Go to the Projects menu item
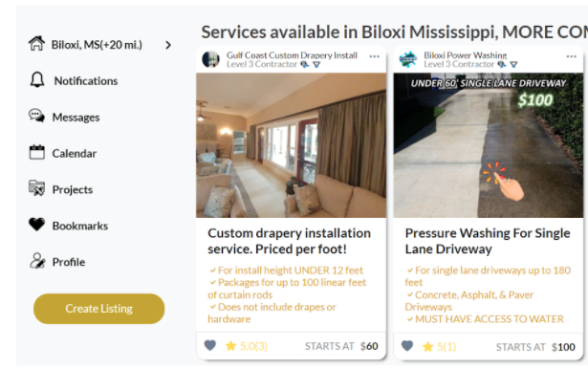The width and height of the screenshot is (588, 389). click(73, 189)
